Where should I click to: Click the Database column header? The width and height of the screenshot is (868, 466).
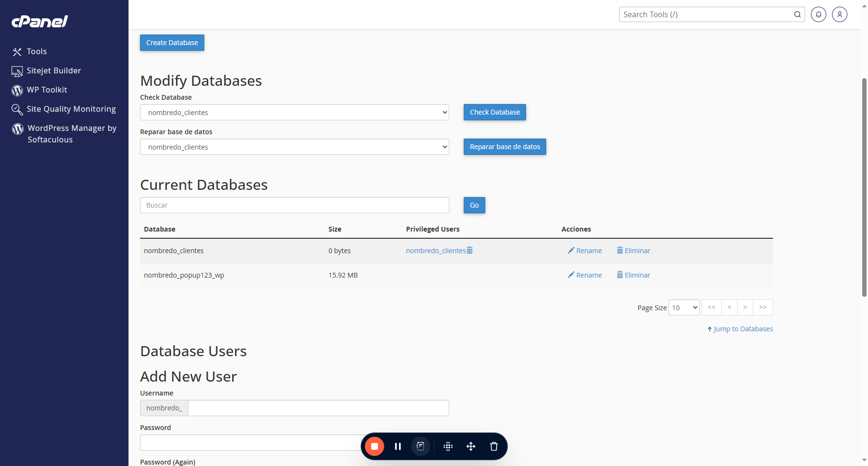159,229
